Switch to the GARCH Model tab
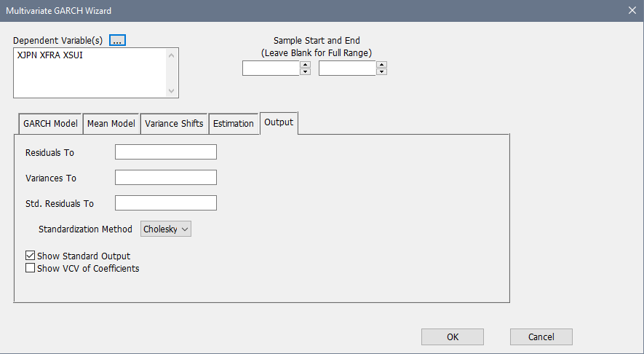The height and width of the screenshot is (354, 644). [x=50, y=124]
